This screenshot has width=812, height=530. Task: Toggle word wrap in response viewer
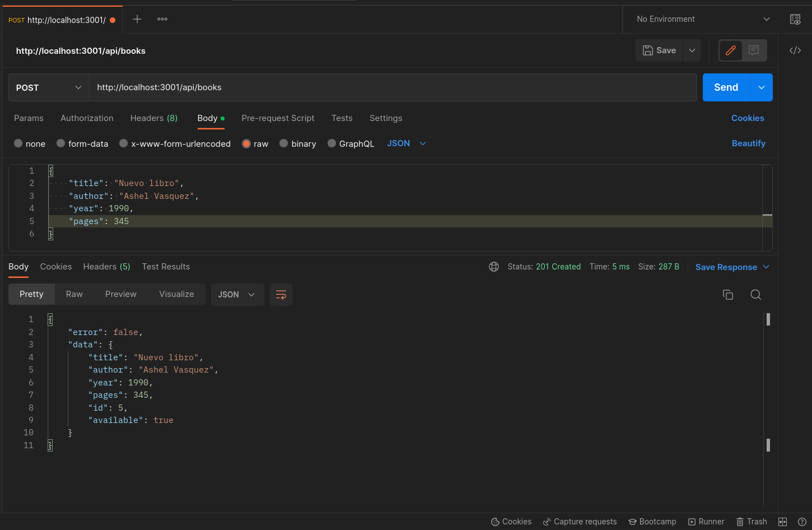pyautogui.click(x=281, y=295)
